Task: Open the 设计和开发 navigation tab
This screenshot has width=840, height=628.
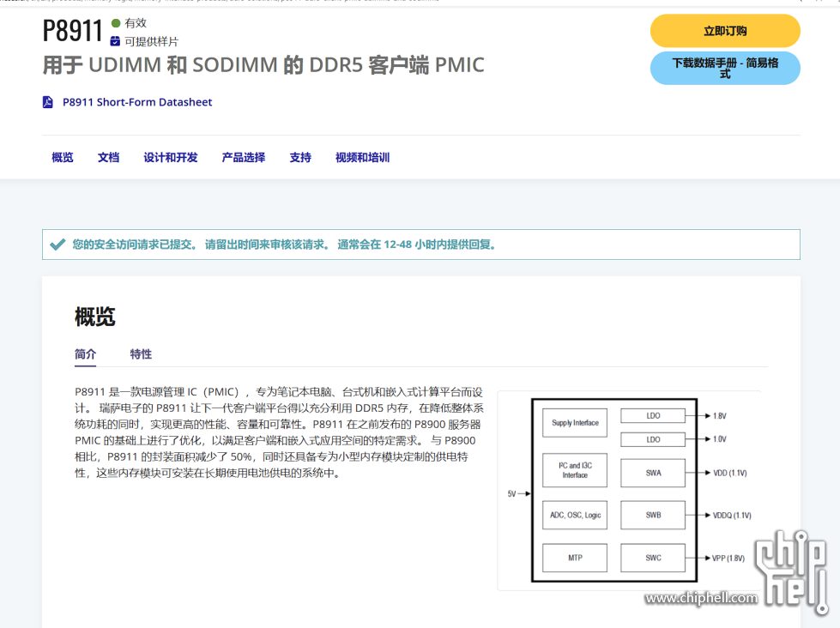Action: click(x=171, y=157)
